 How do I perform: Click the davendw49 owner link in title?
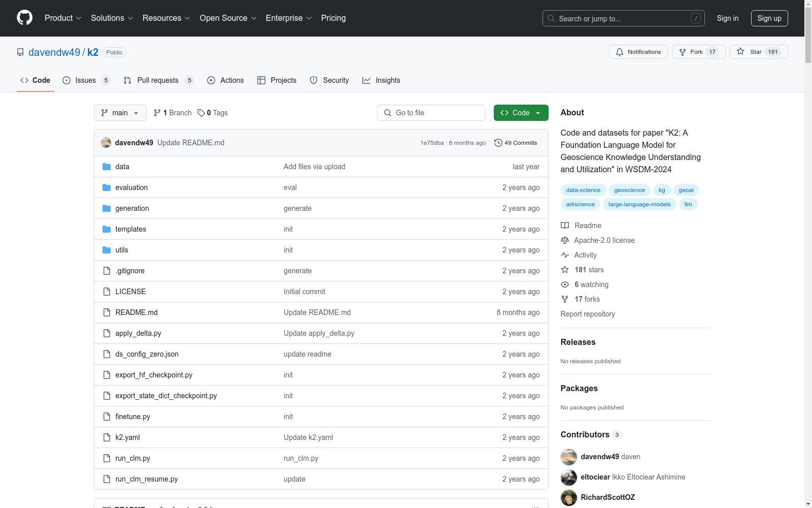click(x=54, y=52)
